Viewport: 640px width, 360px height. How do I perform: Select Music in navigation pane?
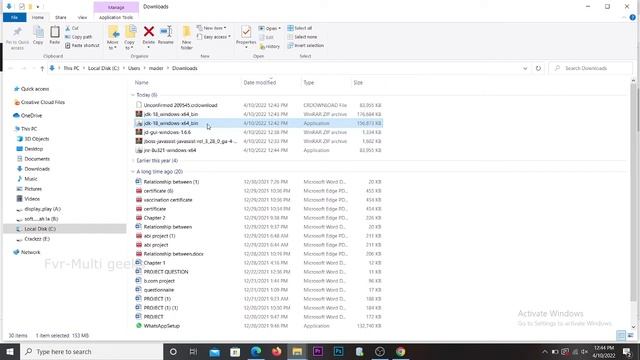[27, 179]
